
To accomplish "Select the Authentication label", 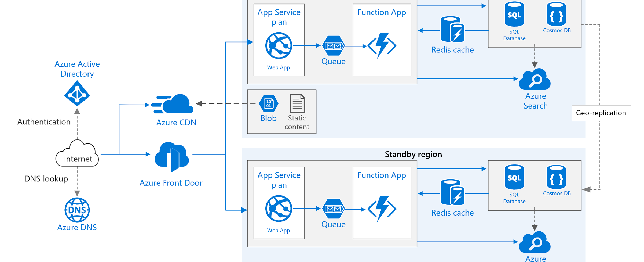I will (x=44, y=122).
